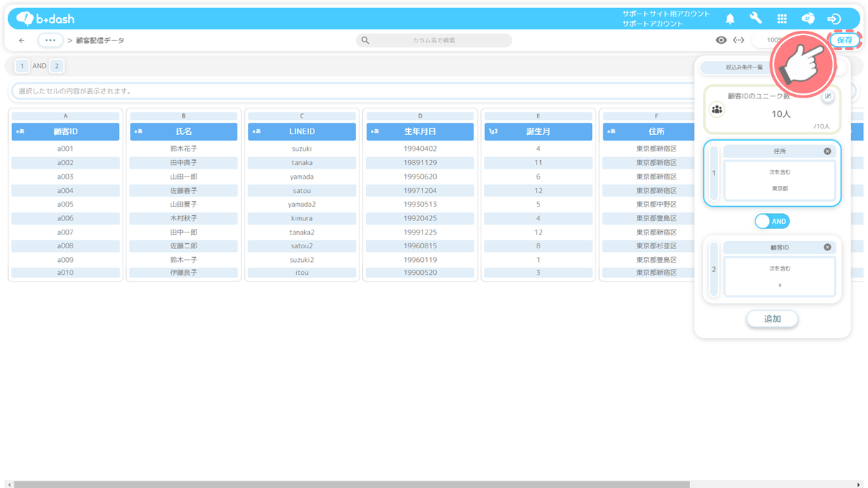Image resolution: width=868 pixels, height=488 pixels.
Task: Remove the 住所 filter condition
Action: tap(827, 151)
